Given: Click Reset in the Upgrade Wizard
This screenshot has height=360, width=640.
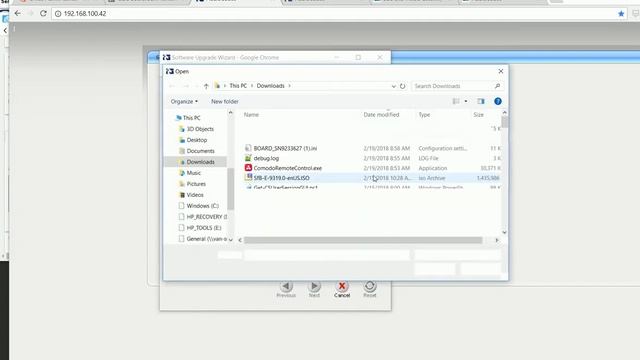Looking at the screenshot, I should point(370,289).
